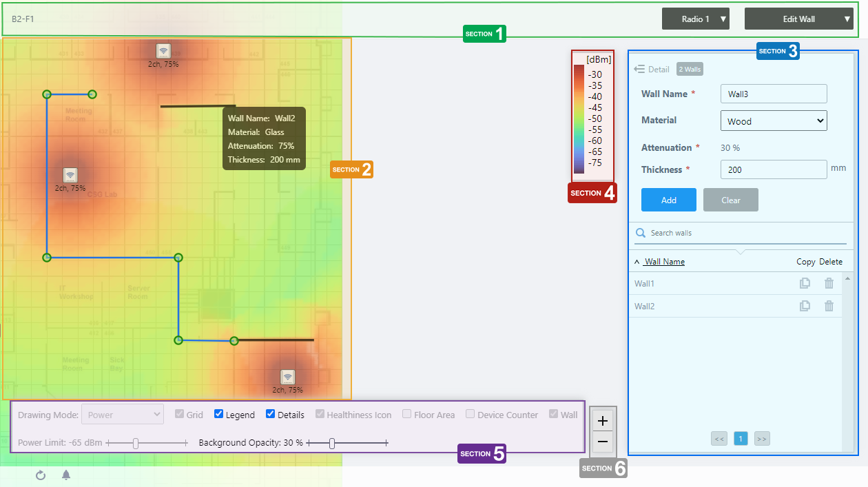Click the copy icon for Wall1

805,283
